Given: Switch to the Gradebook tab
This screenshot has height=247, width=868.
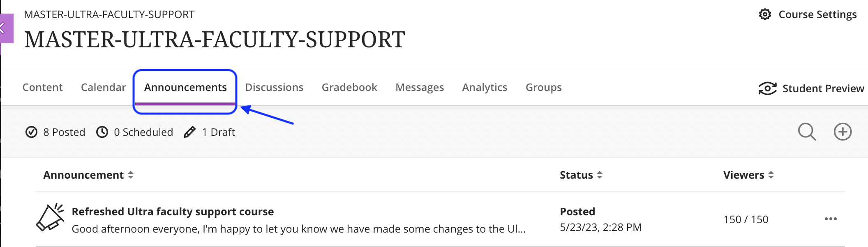Looking at the screenshot, I should [349, 87].
